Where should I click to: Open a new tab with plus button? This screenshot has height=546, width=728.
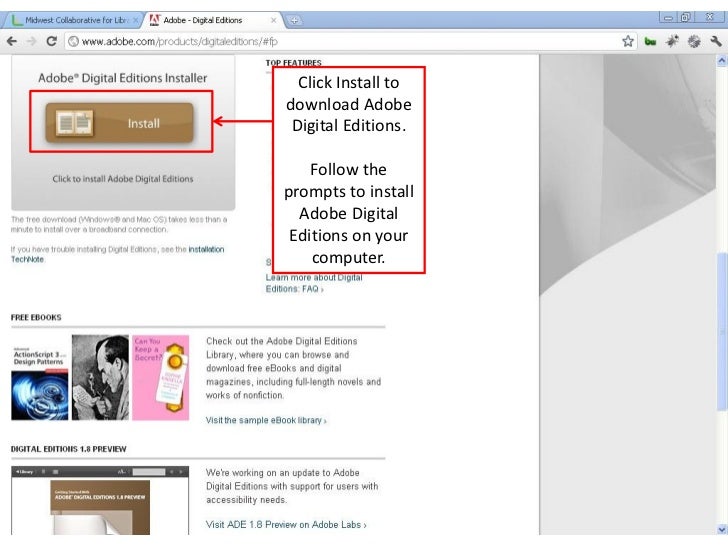pos(294,20)
